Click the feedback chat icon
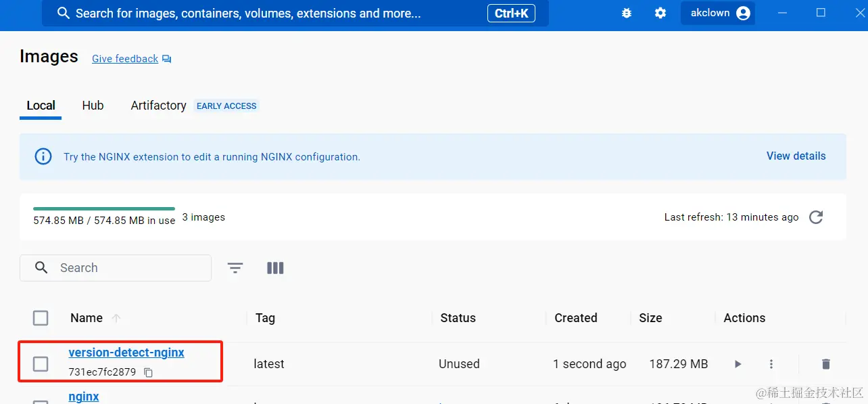The image size is (868, 404). click(x=167, y=59)
